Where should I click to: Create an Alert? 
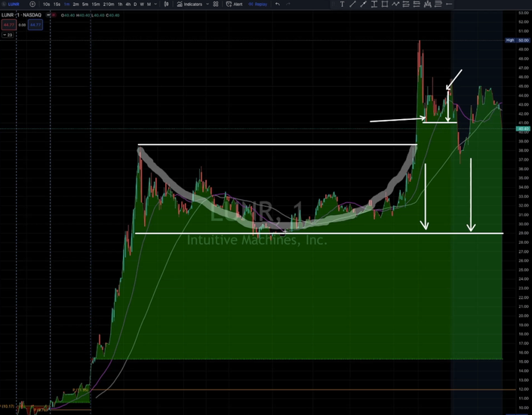click(x=234, y=4)
